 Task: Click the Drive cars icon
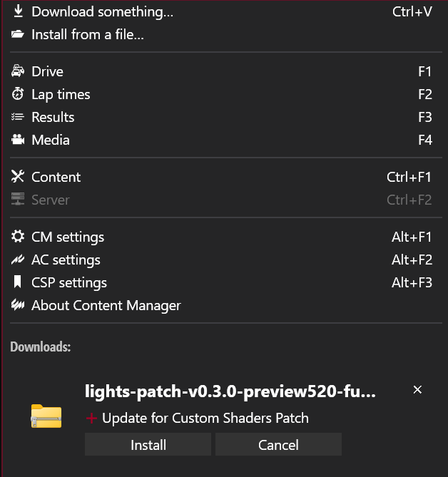tap(18, 71)
